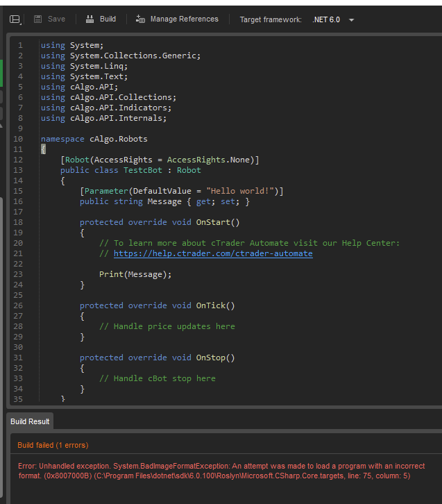Click 'namespace cAlgo.Robots' line

click(94, 139)
